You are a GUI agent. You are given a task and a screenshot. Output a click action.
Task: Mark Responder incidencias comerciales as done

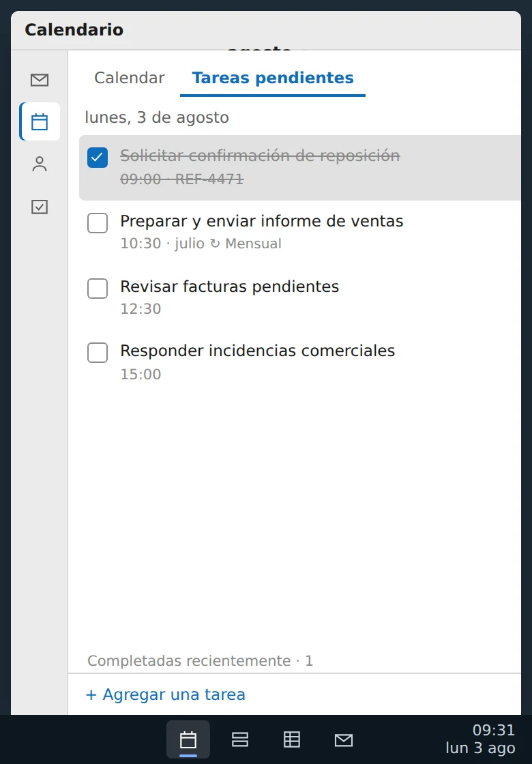(x=98, y=352)
